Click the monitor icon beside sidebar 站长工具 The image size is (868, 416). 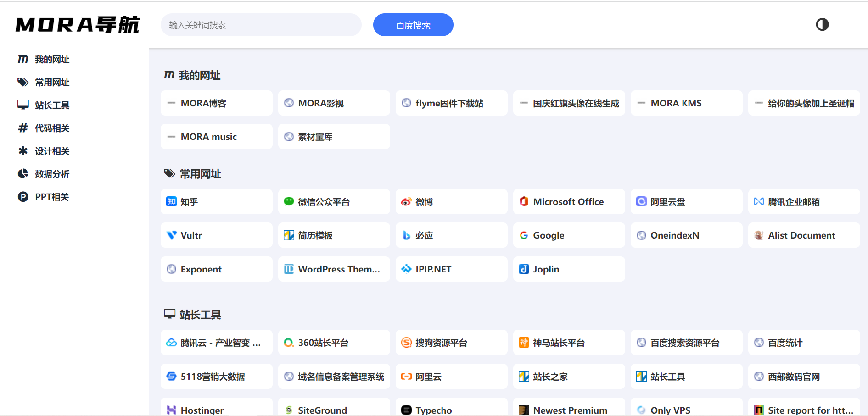tap(23, 105)
